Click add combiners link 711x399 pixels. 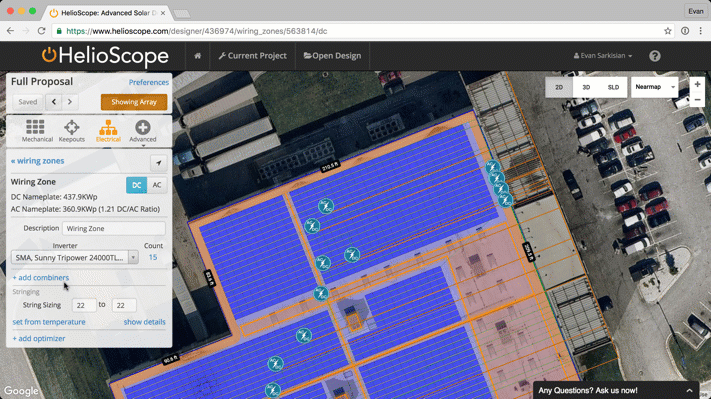click(x=41, y=277)
